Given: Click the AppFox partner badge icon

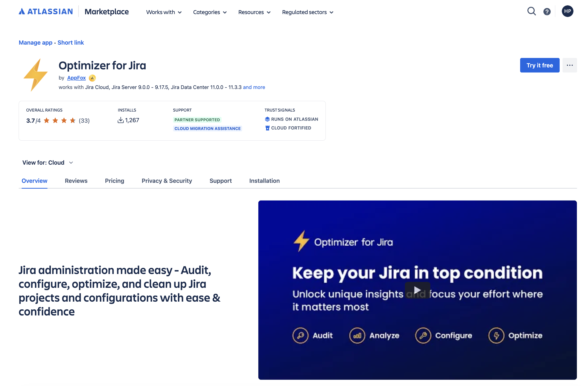Looking at the screenshot, I should tap(92, 78).
